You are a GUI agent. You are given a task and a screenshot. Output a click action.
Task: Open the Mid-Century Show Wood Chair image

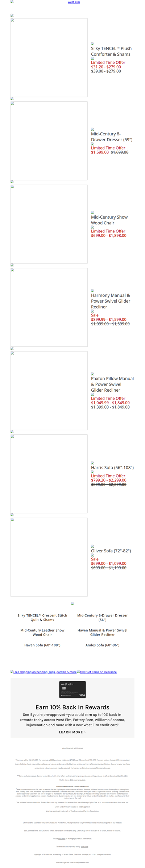coord(49,224)
